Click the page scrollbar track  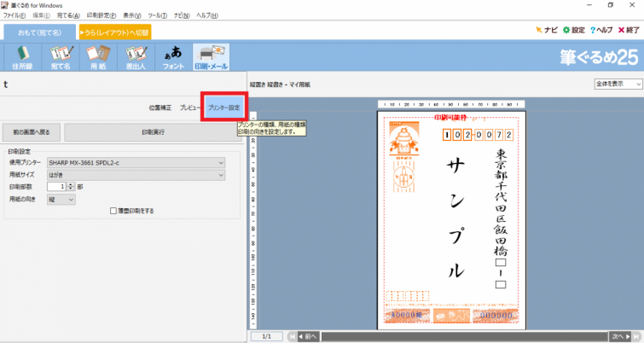pos(464,336)
